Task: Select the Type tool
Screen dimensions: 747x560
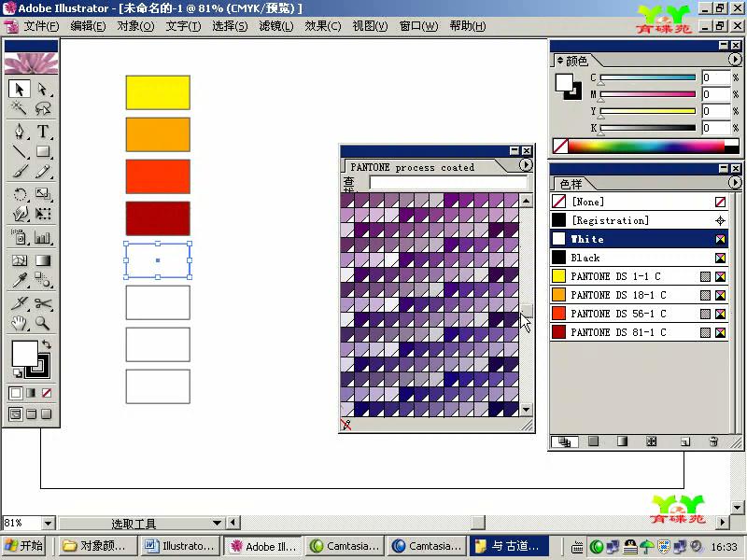Action: click(x=43, y=132)
